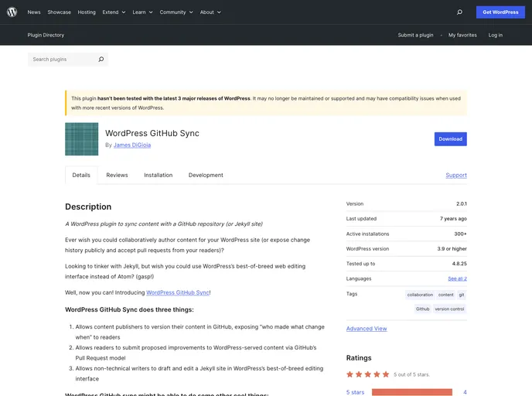Click Submit a plugin link
532x396 pixels.
click(x=415, y=35)
